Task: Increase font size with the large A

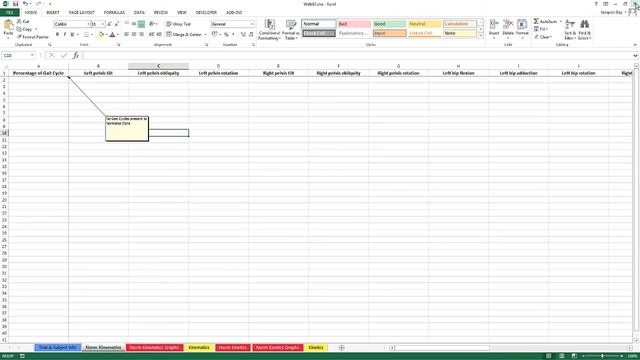Action: pos(109,24)
